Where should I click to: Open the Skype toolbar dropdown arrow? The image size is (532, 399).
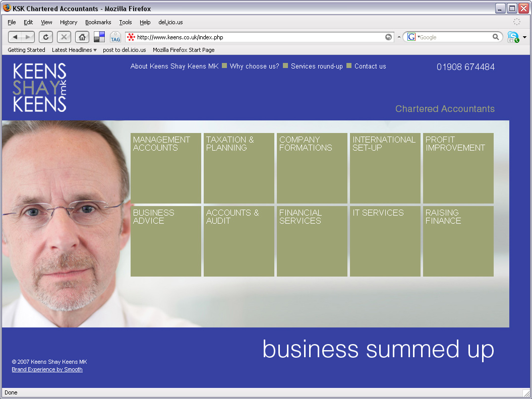[524, 37]
